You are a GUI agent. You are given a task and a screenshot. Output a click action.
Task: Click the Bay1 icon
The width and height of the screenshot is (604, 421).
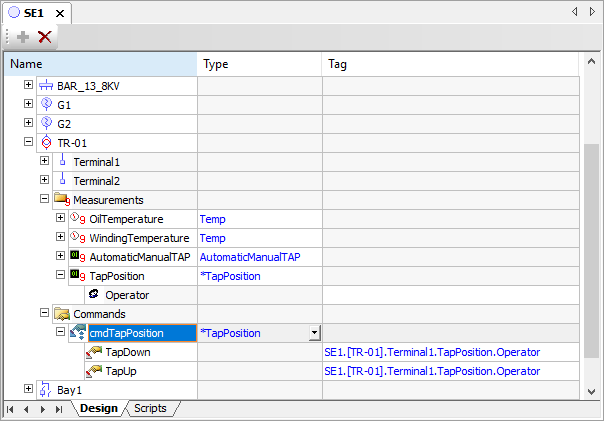[x=46, y=389]
